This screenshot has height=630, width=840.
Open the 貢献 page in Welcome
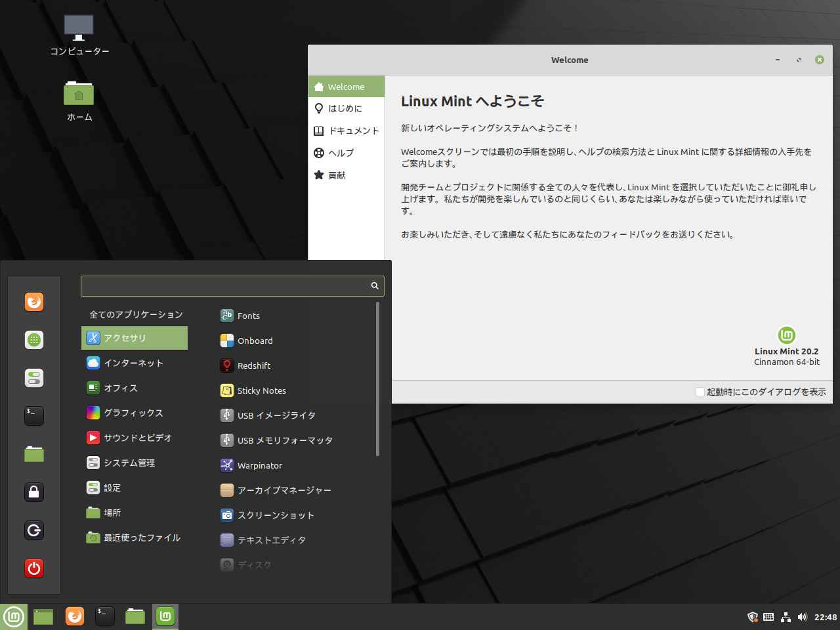(336, 175)
